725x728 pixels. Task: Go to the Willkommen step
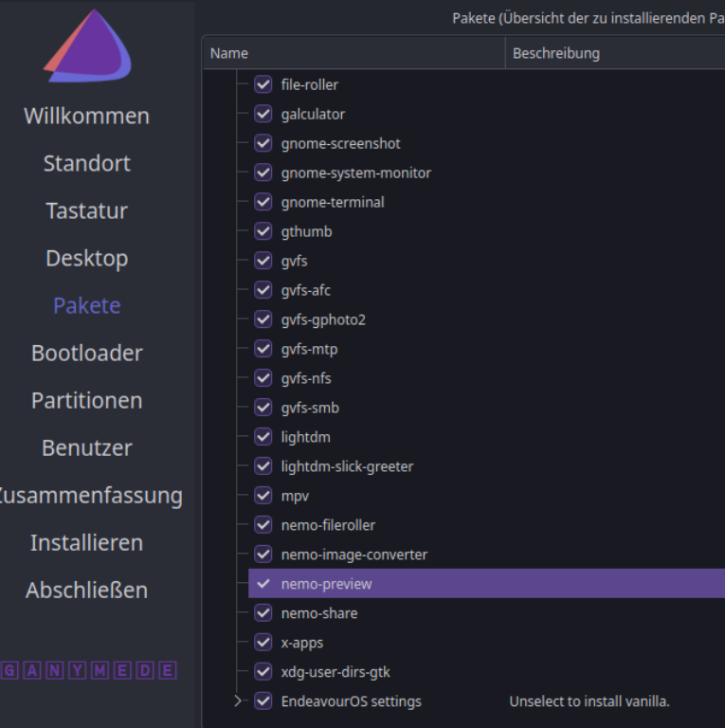tap(87, 116)
